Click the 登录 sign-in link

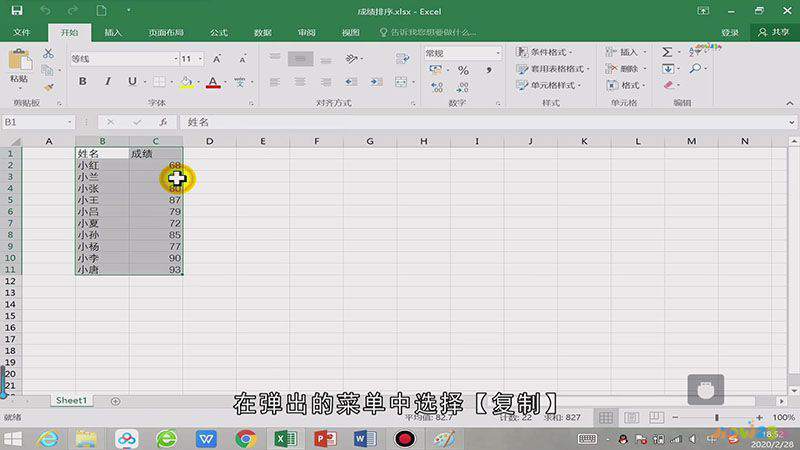(730, 32)
